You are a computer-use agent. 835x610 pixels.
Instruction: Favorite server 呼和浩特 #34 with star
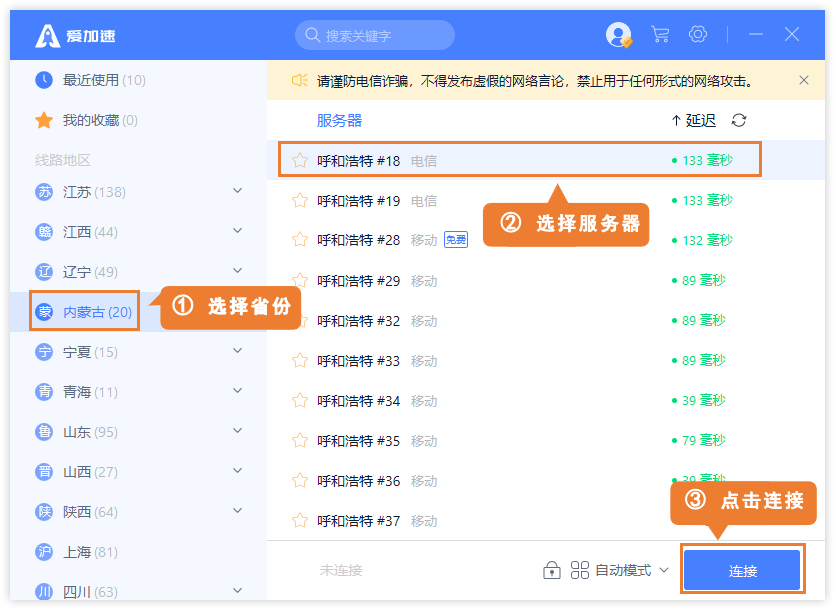tap(300, 401)
